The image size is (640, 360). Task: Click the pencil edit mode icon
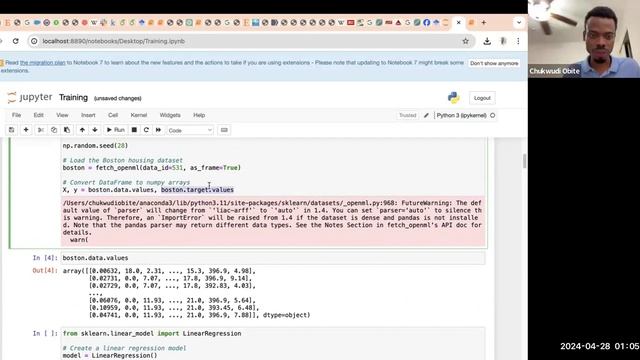pos(426,116)
